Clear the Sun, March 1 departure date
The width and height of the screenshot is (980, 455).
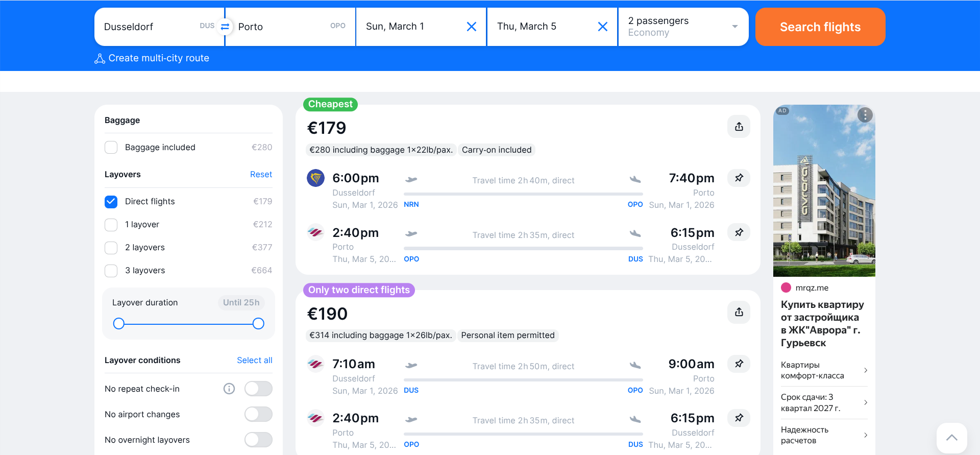point(471,27)
